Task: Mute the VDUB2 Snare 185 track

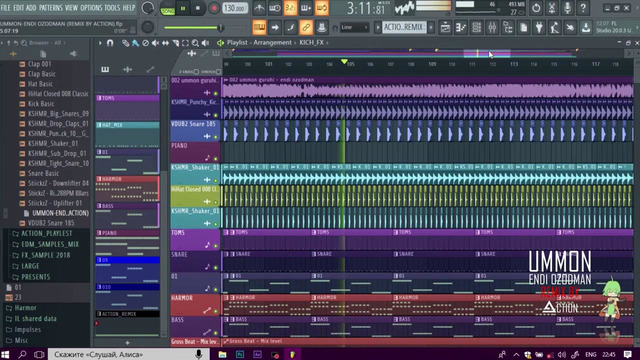Action: coord(216,137)
